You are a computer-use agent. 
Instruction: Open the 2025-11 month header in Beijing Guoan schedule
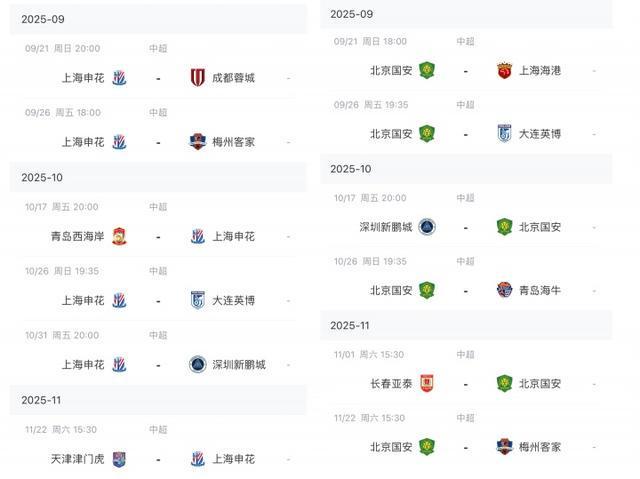click(x=466, y=325)
